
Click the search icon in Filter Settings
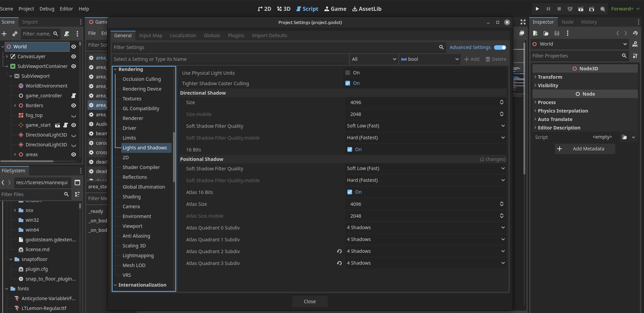(441, 47)
